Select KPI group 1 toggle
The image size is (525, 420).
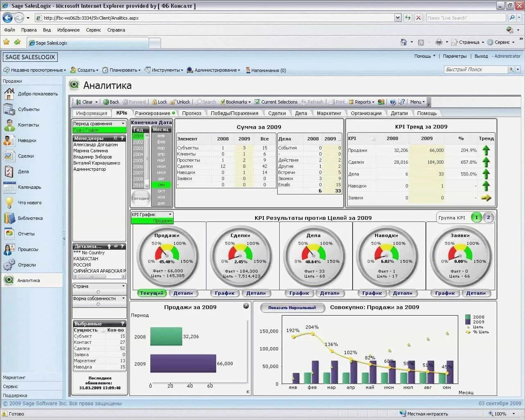(476, 218)
